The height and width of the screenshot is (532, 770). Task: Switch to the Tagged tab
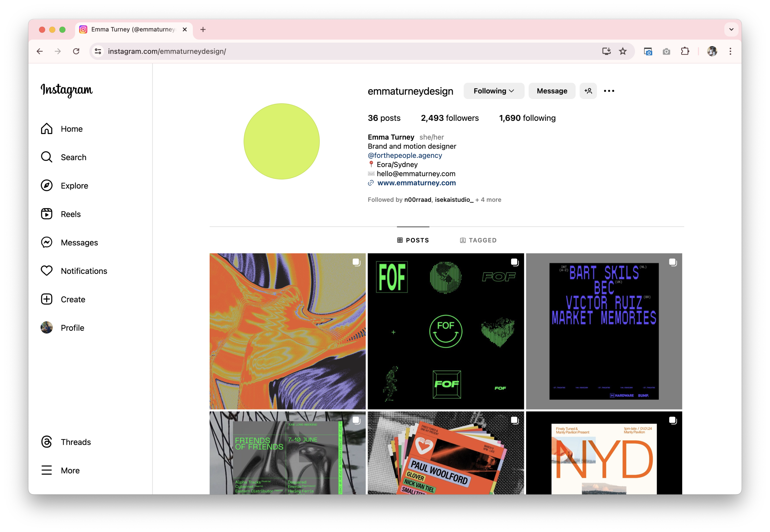click(478, 240)
